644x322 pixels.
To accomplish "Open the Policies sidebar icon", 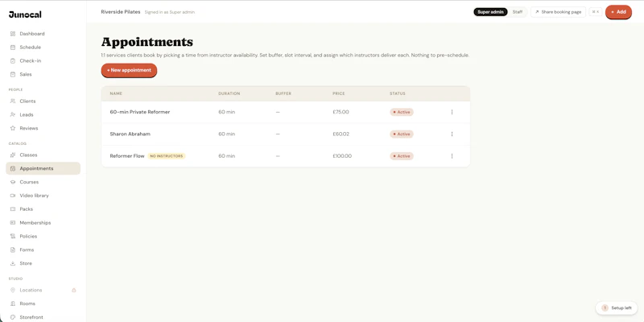I will coord(13,236).
